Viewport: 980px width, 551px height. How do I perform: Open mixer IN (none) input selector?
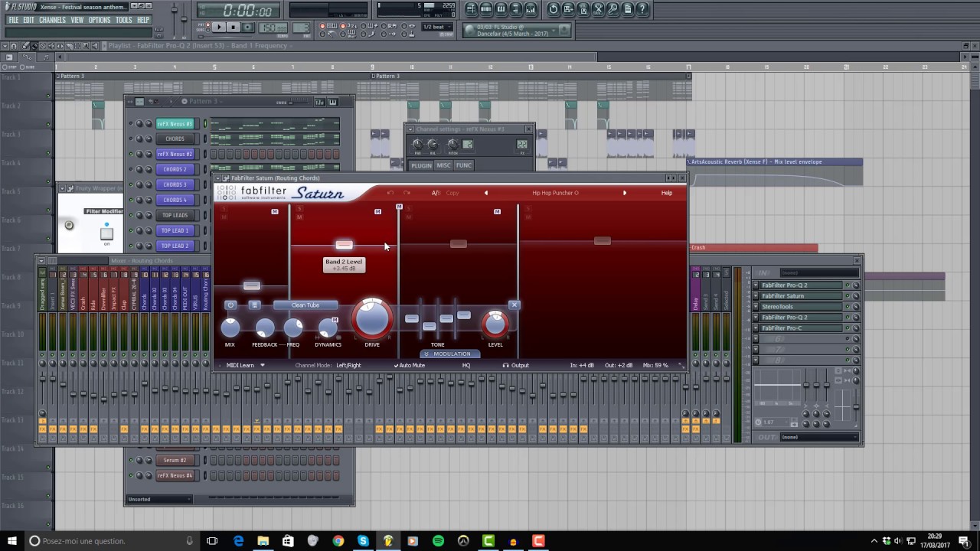[x=819, y=272]
